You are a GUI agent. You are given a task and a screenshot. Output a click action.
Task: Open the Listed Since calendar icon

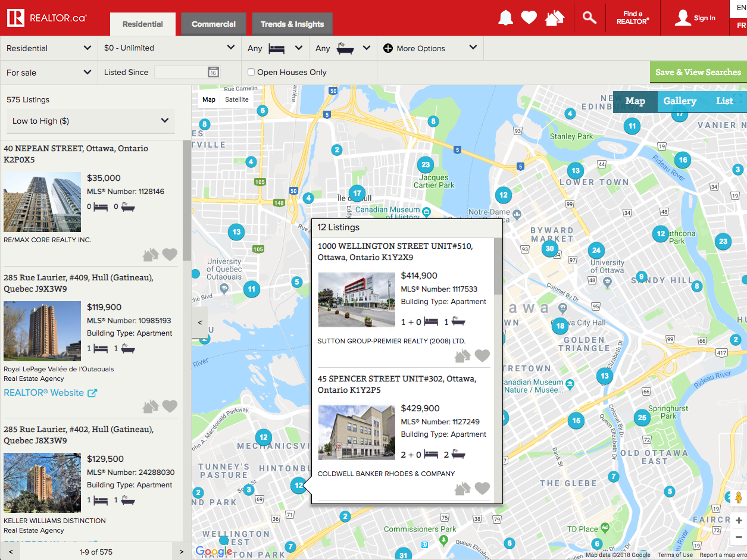tap(213, 72)
